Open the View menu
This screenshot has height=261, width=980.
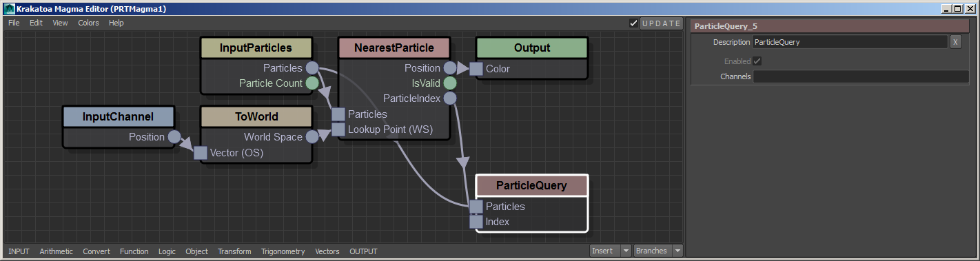pyautogui.click(x=60, y=23)
